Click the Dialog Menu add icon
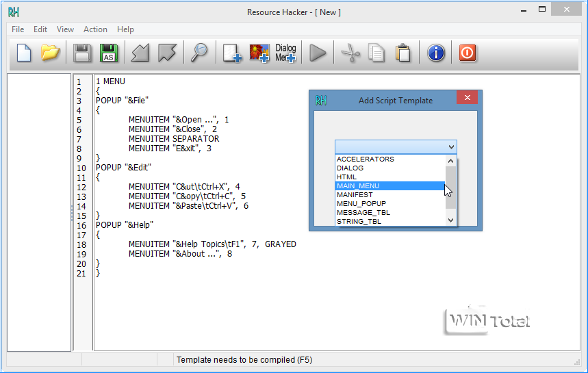The width and height of the screenshot is (588, 373). [x=285, y=53]
